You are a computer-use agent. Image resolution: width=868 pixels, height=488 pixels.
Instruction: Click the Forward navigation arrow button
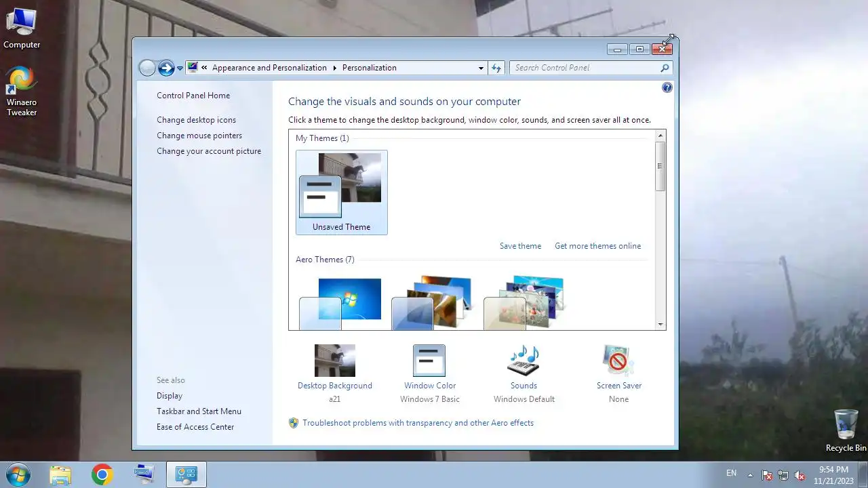[x=166, y=68]
